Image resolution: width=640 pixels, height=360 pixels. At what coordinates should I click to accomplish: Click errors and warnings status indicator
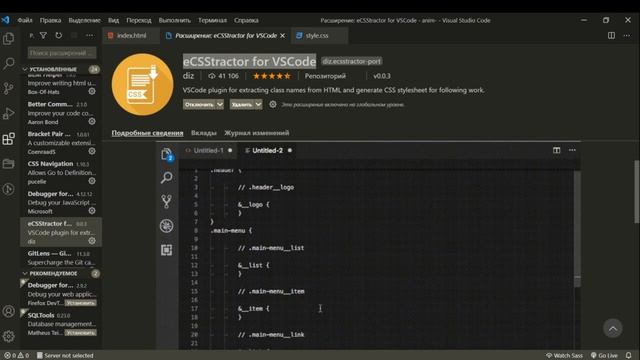17,356
